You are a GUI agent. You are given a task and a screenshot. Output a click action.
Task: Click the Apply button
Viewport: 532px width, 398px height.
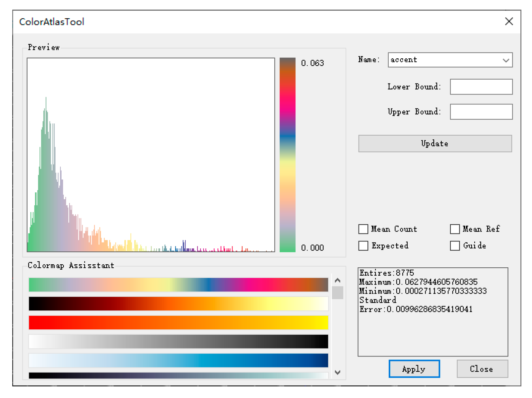pos(414,369)
